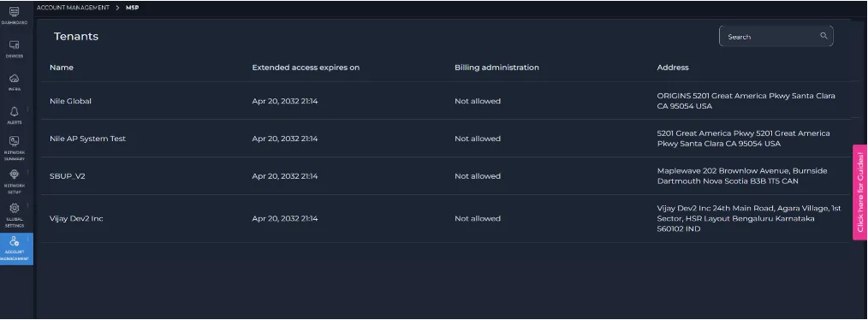Click the Address column header

pos(673,68)
